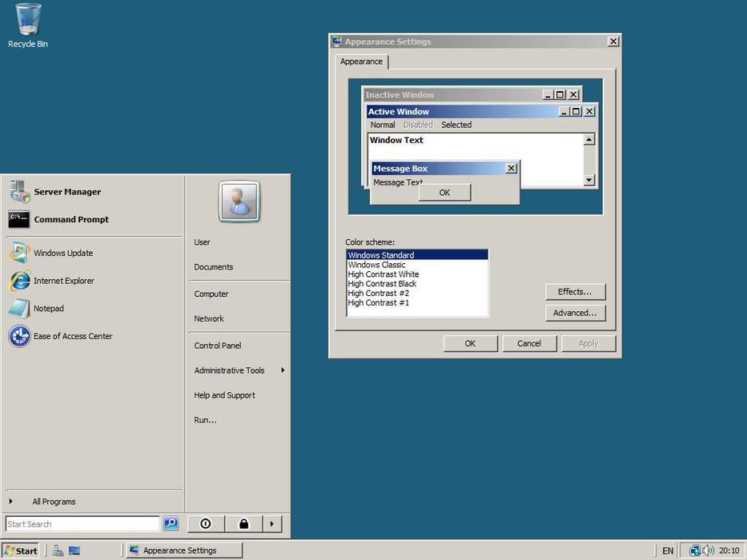Click preview scrollbar down arrow
The image size is (747, 560).
pos(589,179)
